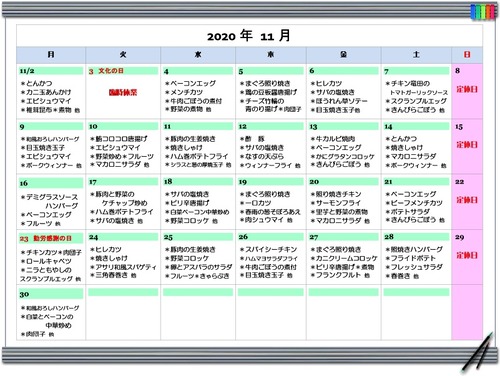Click the date label "11/2"
This screenshot has height=376, width=500.
[27, 71]
